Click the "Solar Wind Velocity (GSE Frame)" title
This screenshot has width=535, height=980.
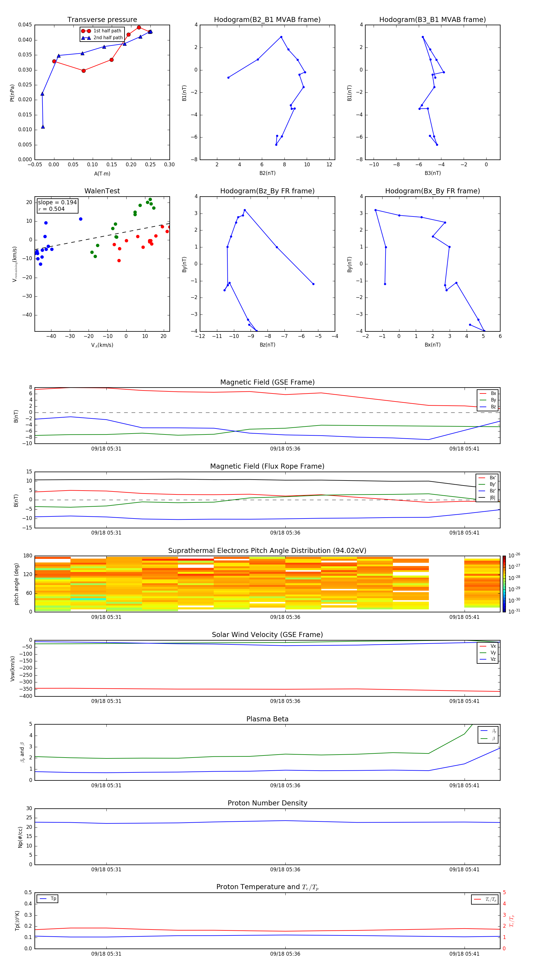pos(267,635)
